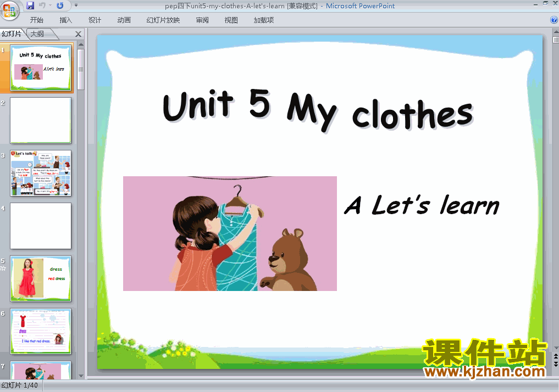Open the 设计 ribbon tab
Screen dimensions: 559x392
tap(95, 20)
